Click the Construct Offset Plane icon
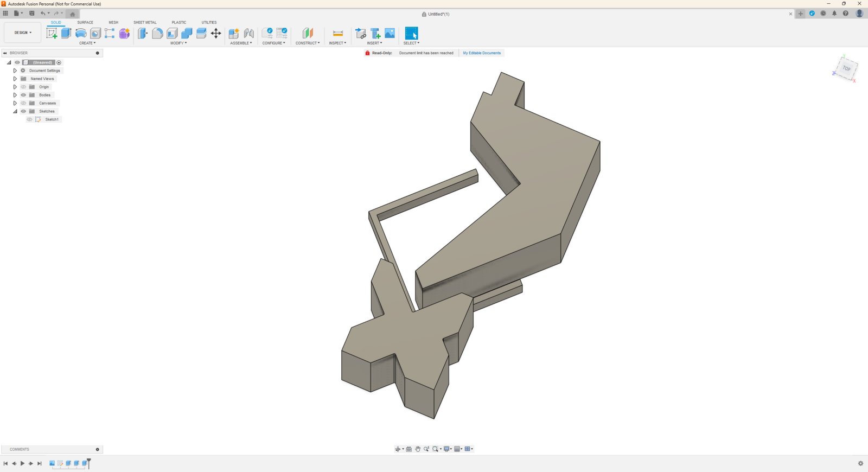This screenshot has height=472, width=868. (x=308, y=33)
